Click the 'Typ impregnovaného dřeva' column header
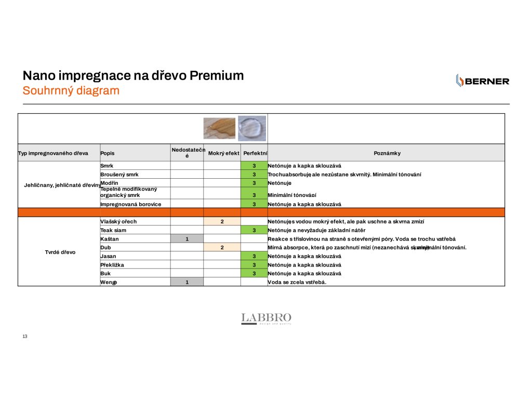Image resolution: width=532 pixels, height=399 pixels. point(59,153)
